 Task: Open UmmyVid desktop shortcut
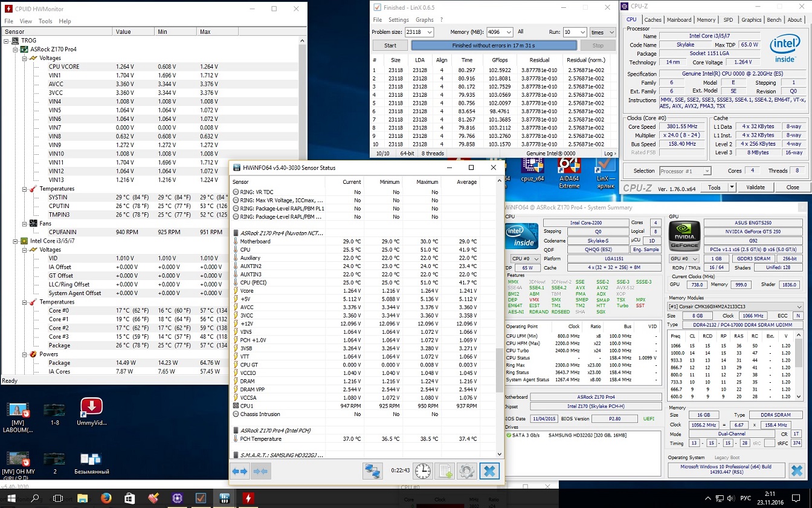pyautogui.click(x=91, y=412)
